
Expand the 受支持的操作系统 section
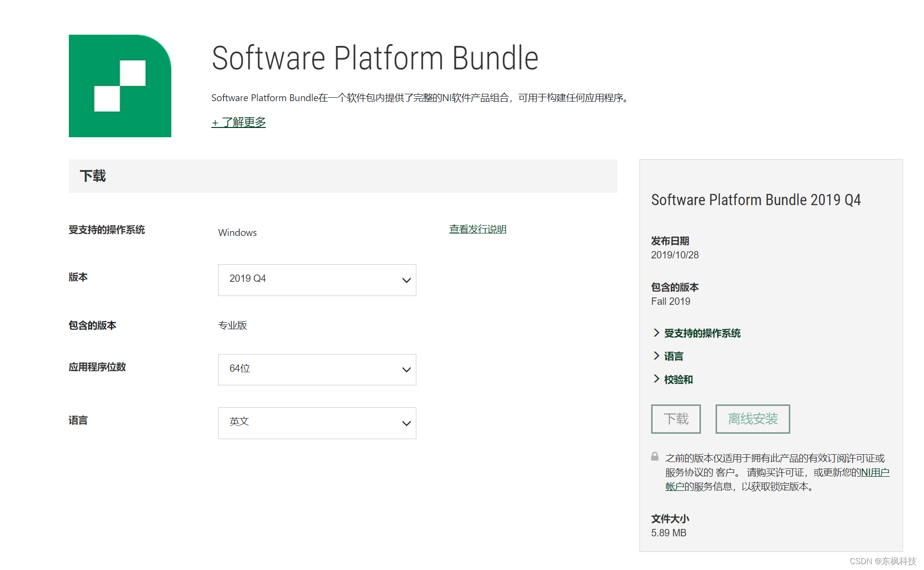[x=701, y=333]
